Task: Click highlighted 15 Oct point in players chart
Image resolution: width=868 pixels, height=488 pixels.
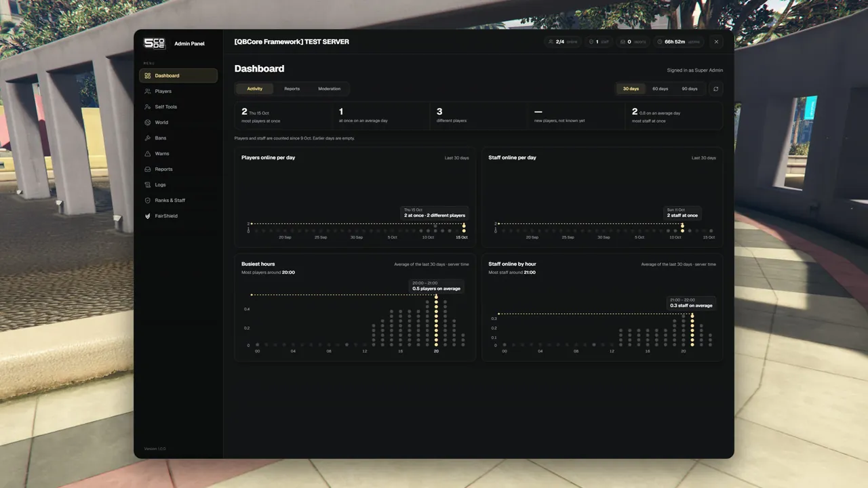Action: [x=464, y=227]
